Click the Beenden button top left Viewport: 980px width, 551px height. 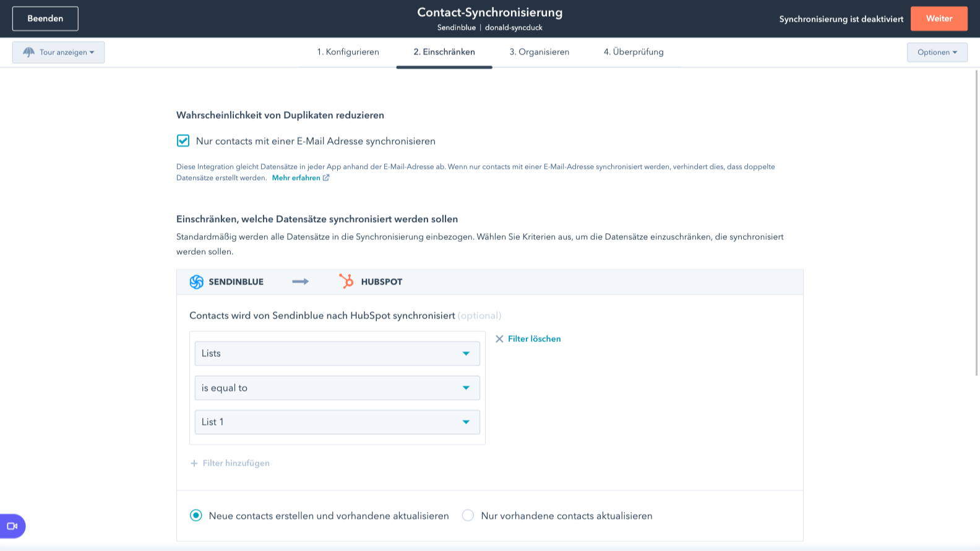coord(45,19)
